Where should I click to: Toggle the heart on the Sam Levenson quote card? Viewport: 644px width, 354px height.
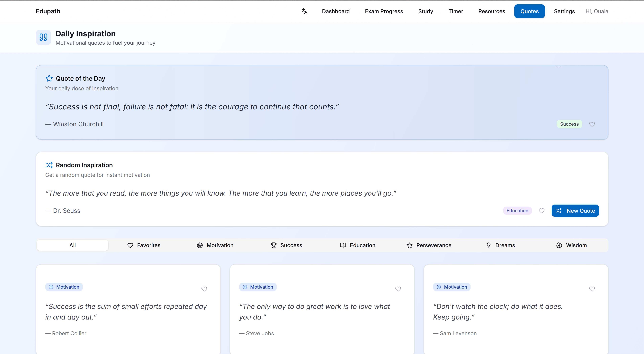(x=592, y=289)
